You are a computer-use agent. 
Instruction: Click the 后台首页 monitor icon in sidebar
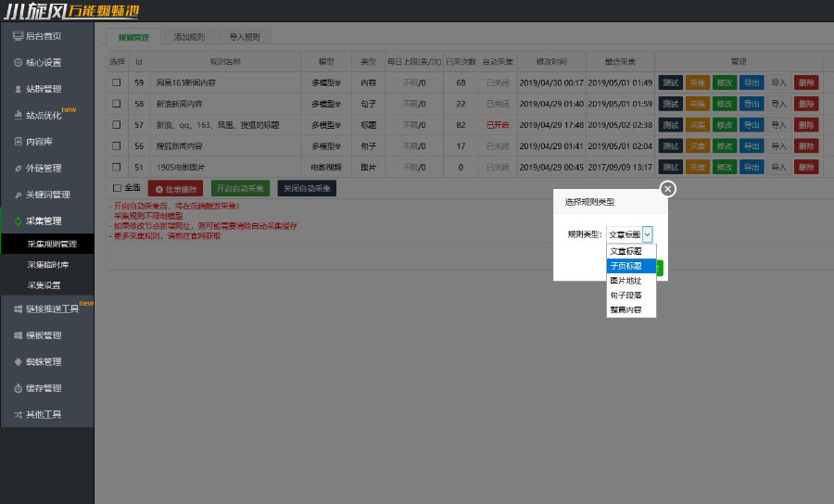(x=18, y=36)
